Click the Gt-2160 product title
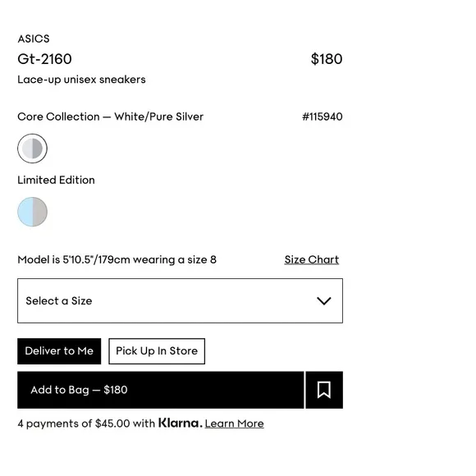 coord(44,59)
